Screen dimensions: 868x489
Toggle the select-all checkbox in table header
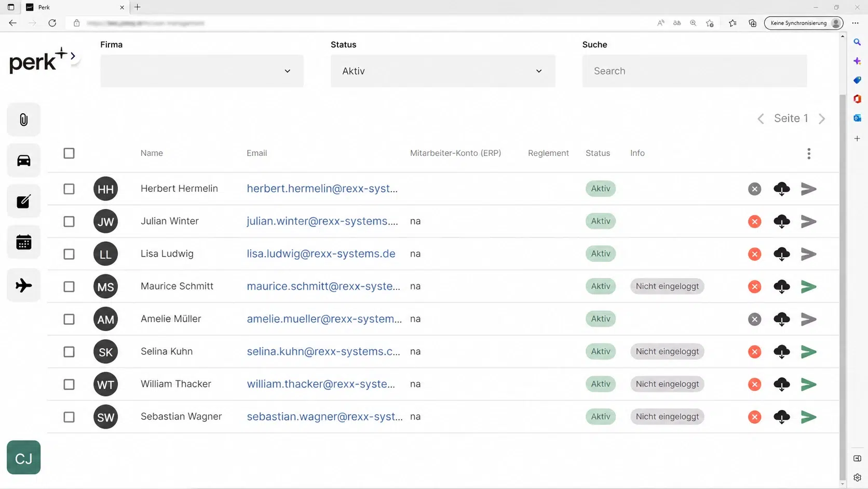[x=69, y=153]
